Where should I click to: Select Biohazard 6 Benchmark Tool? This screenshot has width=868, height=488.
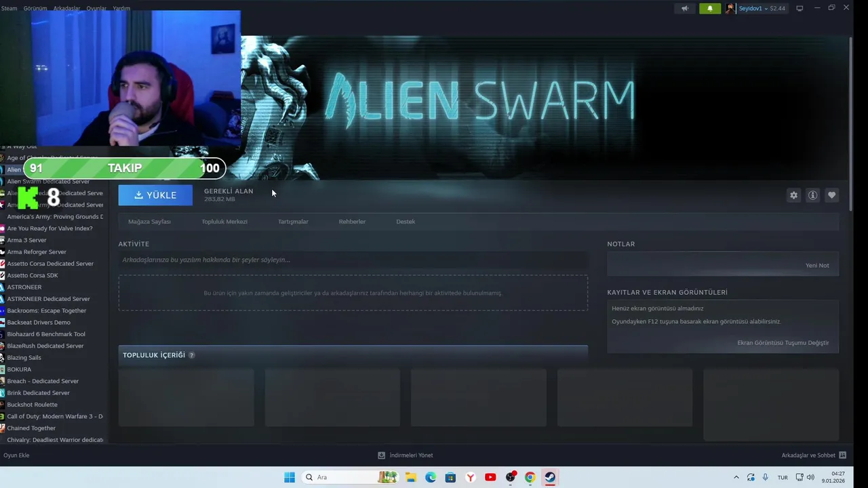46,334
